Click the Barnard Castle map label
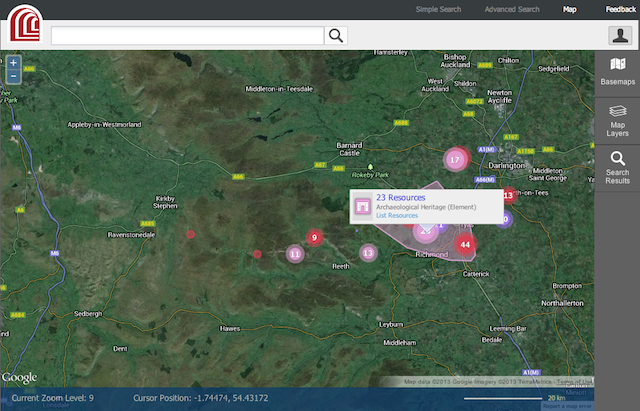Screen dimensions: 640x411 (349, 149)
